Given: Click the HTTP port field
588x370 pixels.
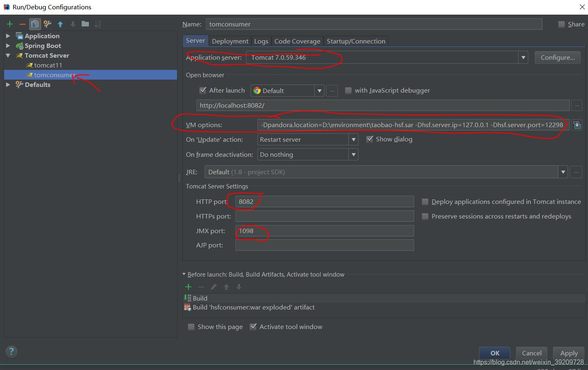Looking at the screenshot, I should coord(324,202).
